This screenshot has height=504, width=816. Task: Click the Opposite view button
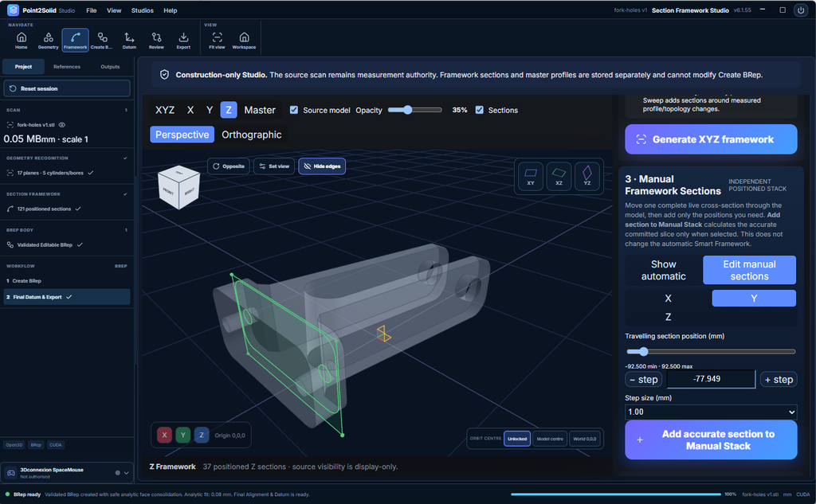pyautogui.click(x=229, y=166)
